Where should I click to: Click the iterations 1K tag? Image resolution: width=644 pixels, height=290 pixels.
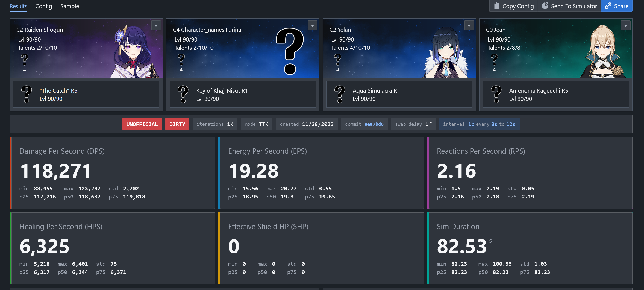(215, 124)
